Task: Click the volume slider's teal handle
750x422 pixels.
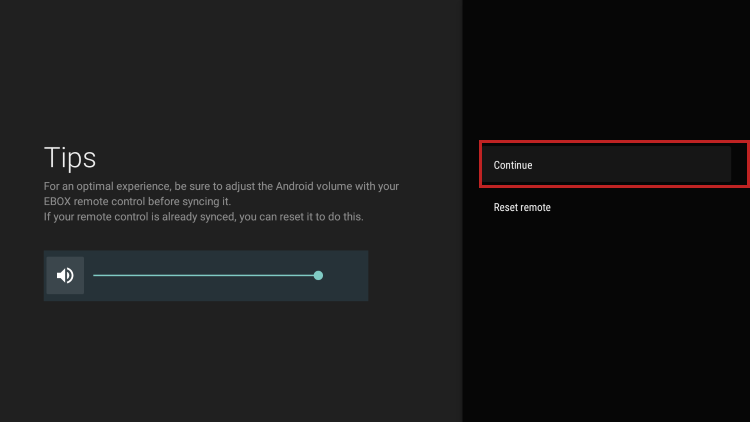Action: coord(318,275)
